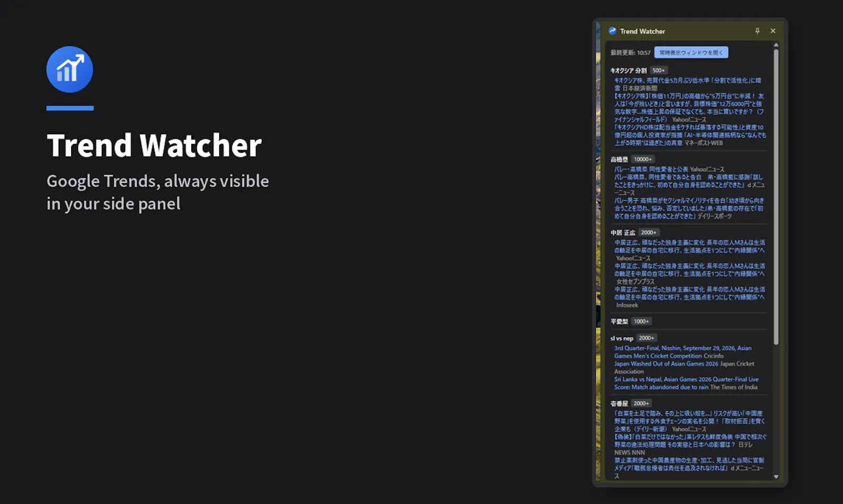The width and height of the screenshot is (843, 504).
Task: Open the デイリースポーツ バレー男子 article link
Action: [689, 209]
